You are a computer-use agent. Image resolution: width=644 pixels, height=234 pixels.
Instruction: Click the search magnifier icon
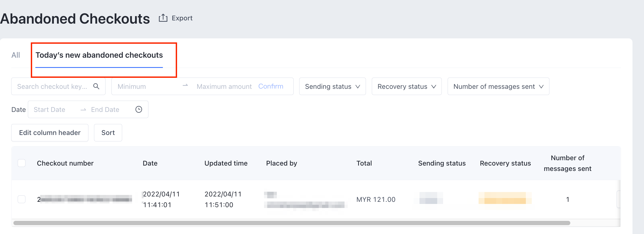point(96,86)
